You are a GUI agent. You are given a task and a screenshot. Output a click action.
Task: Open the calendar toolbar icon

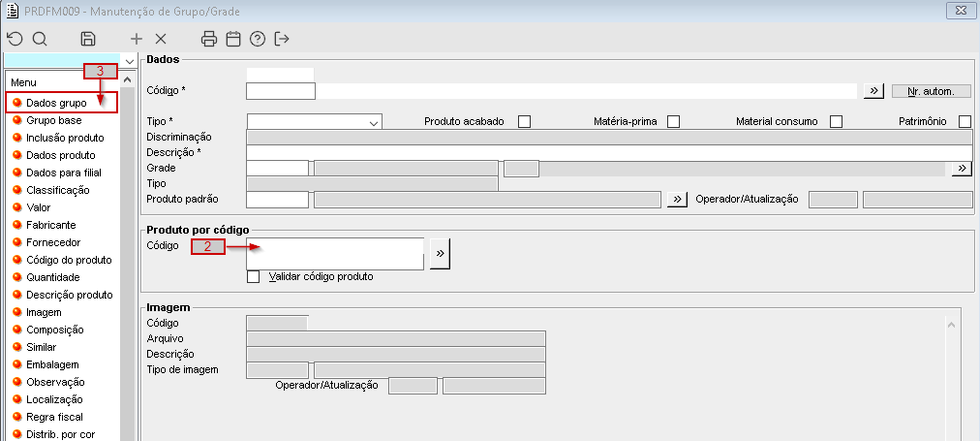[x=233, y=39]
